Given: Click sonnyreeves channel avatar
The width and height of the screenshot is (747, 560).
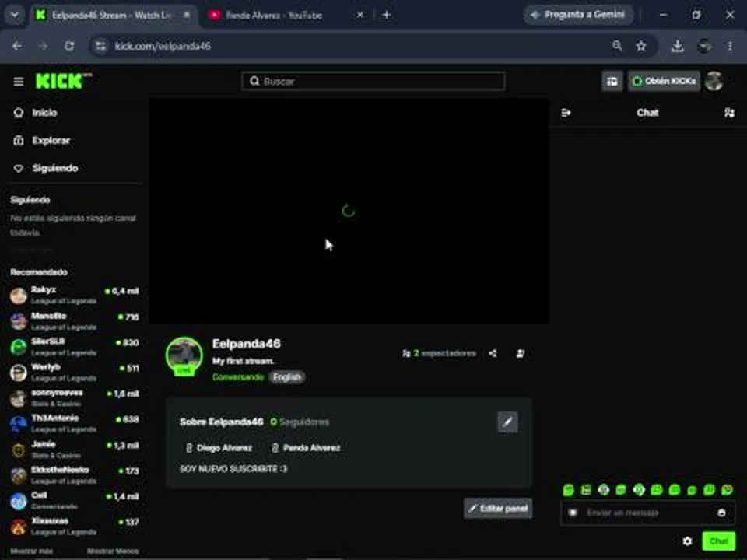Looking at the screenshot, I should [19, 398].
